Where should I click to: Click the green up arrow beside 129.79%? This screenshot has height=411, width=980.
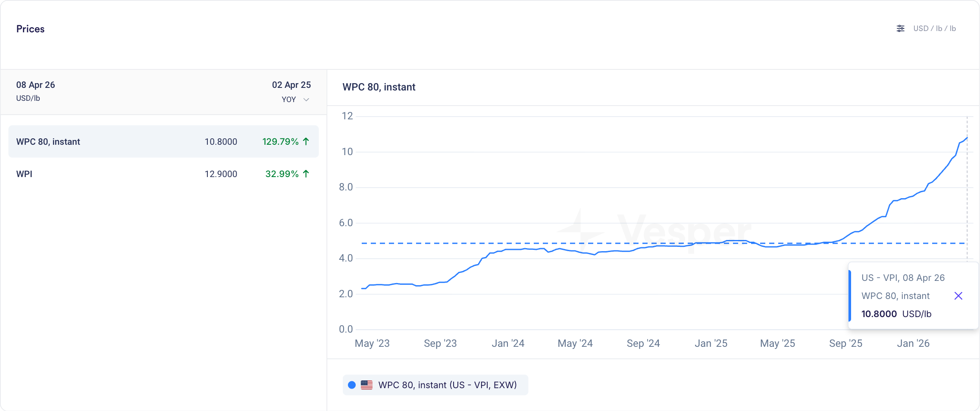[x=306, y=142]
